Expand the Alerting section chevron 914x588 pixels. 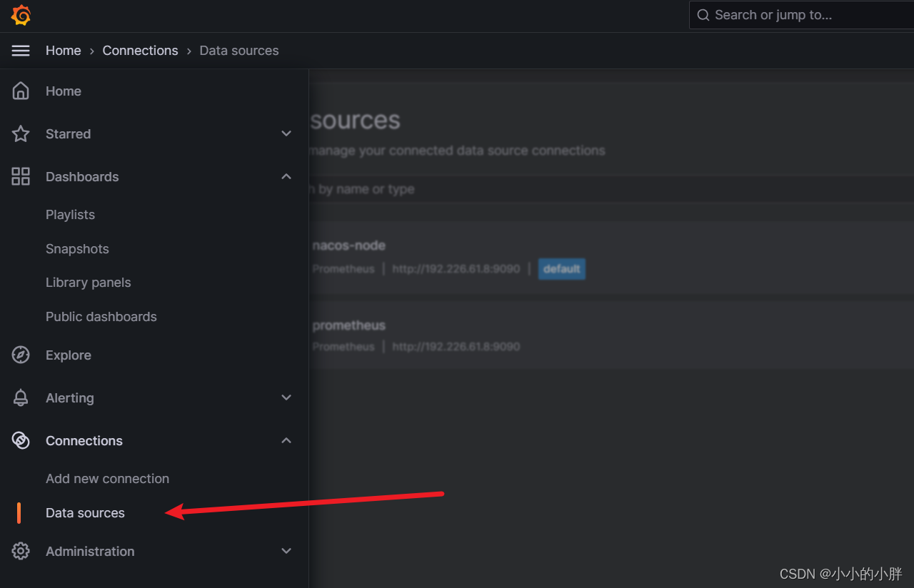286,398
